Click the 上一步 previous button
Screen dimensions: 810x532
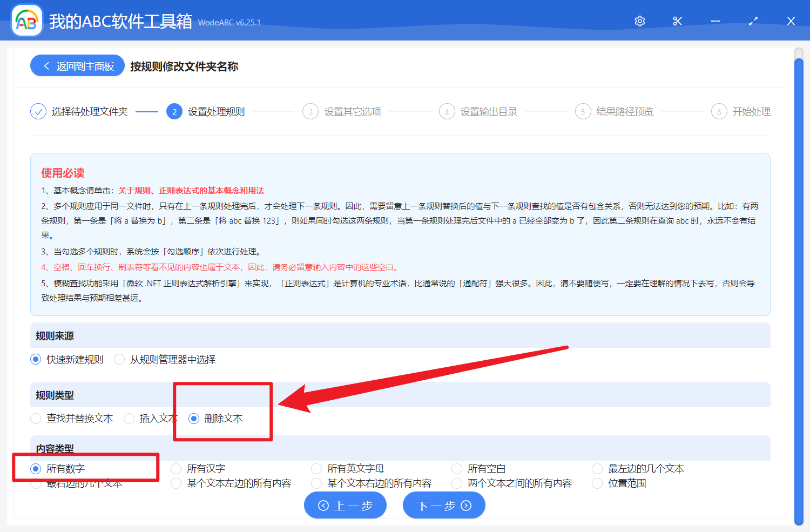click(x=345, y=506)
